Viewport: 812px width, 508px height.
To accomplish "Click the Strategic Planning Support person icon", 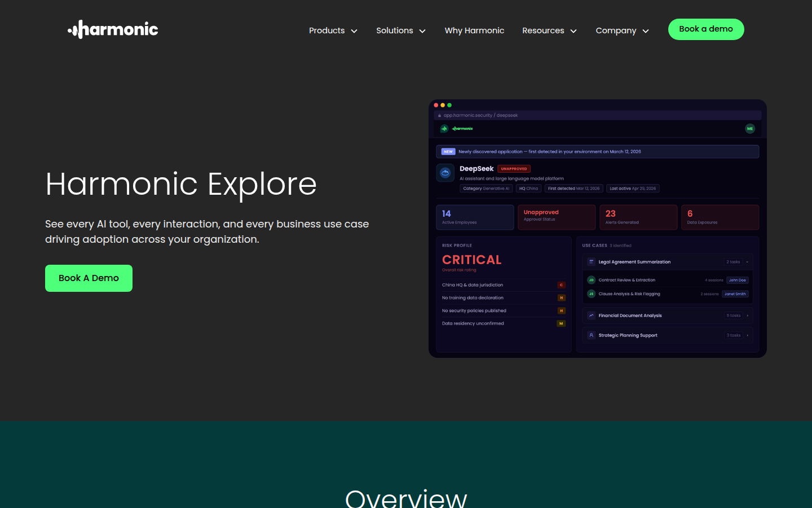I will (x=592, y=335).
